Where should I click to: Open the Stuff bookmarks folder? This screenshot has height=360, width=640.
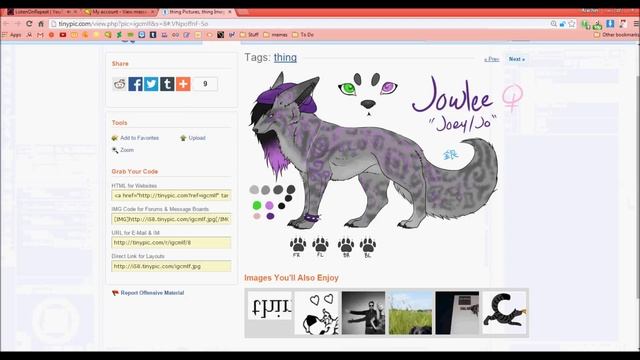coord(249,35)
